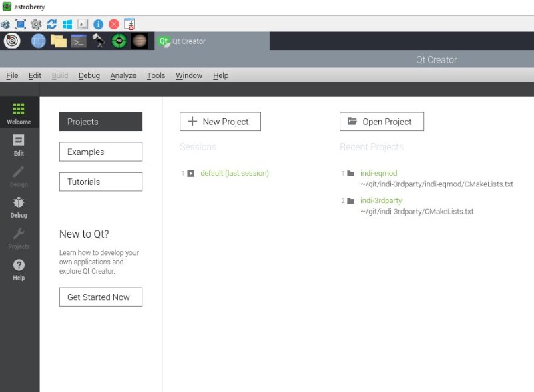Image resolution: width=534 pixels, height=392 pixels.
Task: Click the blue info icon in toolbar
Action: click(x=98, y=24)
